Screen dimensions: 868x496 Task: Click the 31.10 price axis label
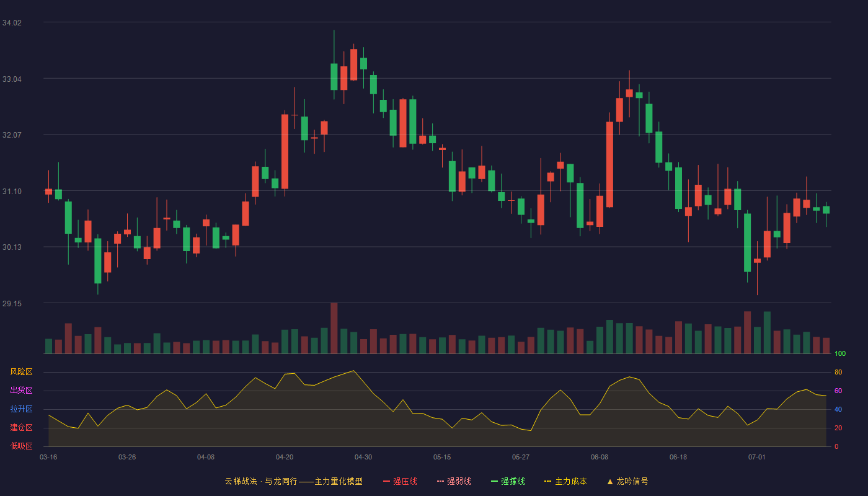pos(12,192)
